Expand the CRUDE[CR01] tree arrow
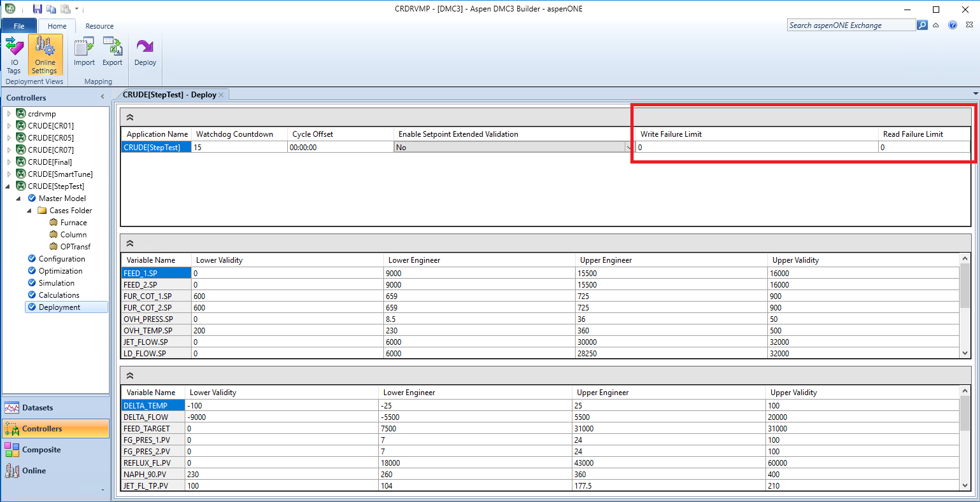The height and width of the screenshot is (502, 980). (x=9, y=126)
